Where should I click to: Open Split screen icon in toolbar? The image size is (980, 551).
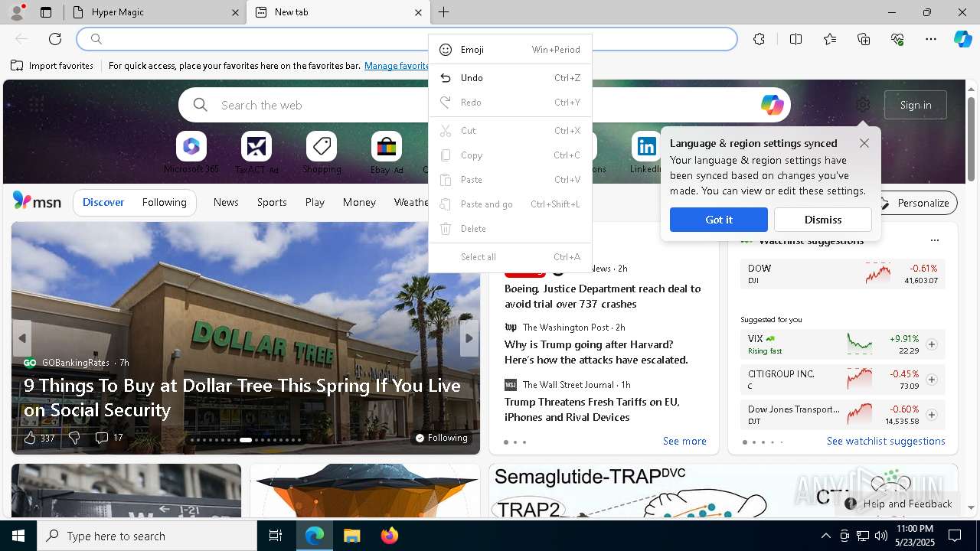pyautogui.click(x=795, y=39)
